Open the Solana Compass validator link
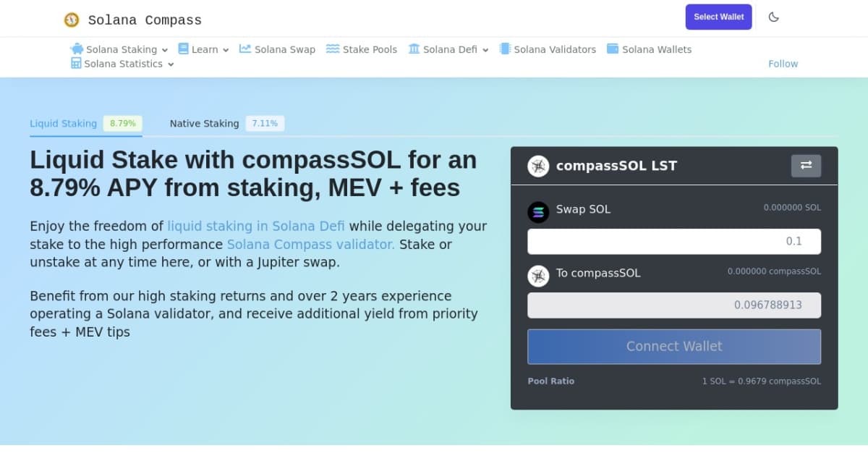868x456 pixels. [x=310, y=245]
